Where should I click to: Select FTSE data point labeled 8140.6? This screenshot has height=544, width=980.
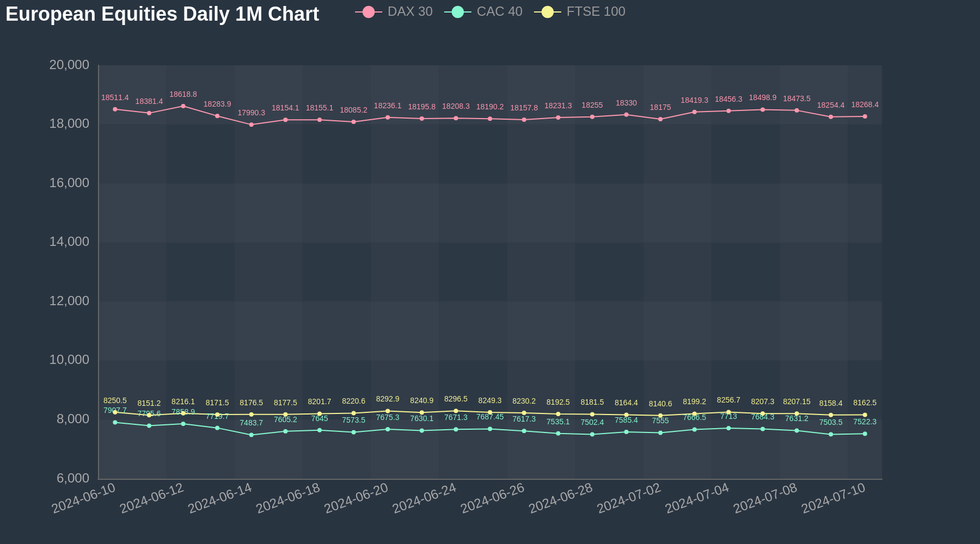click(x=660, y=416)
